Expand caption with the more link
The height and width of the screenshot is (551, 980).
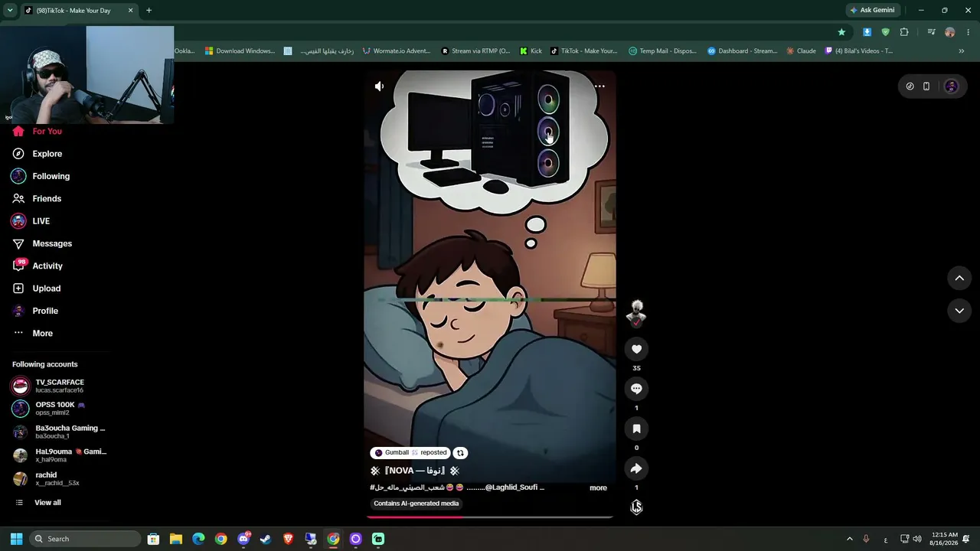click(x=598, y=487)
